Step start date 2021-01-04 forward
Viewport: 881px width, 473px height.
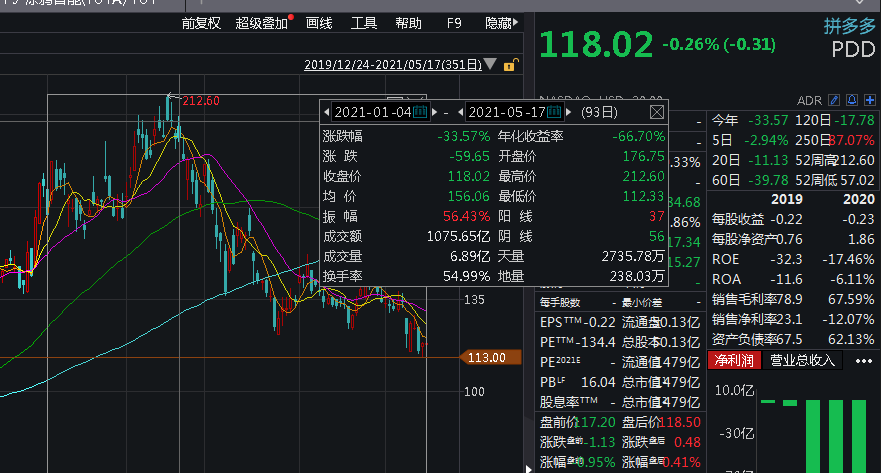click(x=434, y=112)
